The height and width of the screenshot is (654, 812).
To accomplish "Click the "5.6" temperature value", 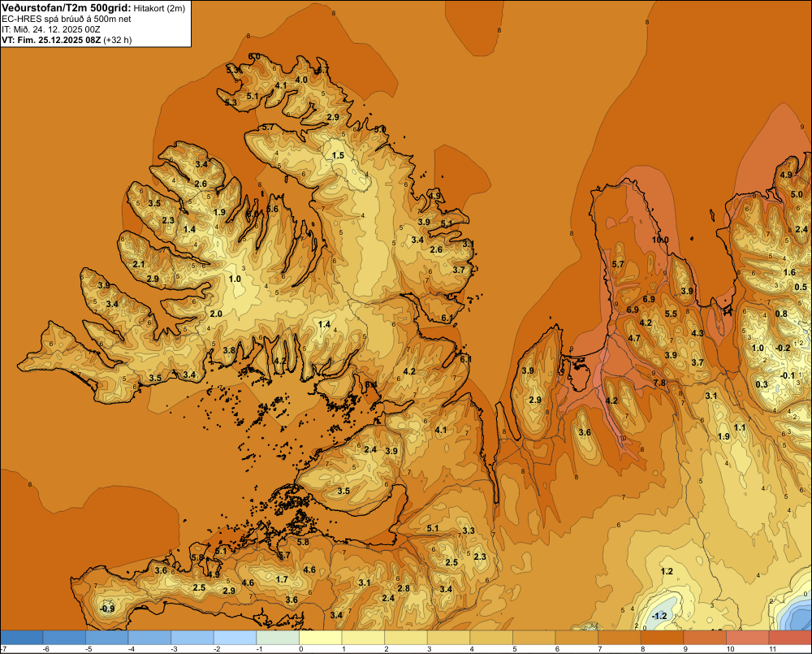I will (x=272, y=210).
